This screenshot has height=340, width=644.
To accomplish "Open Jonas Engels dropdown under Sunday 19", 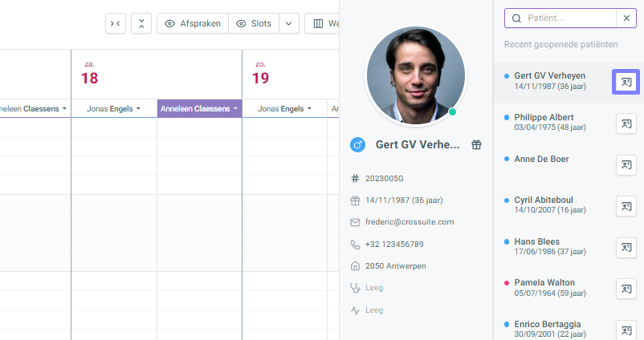I will 284,109.
